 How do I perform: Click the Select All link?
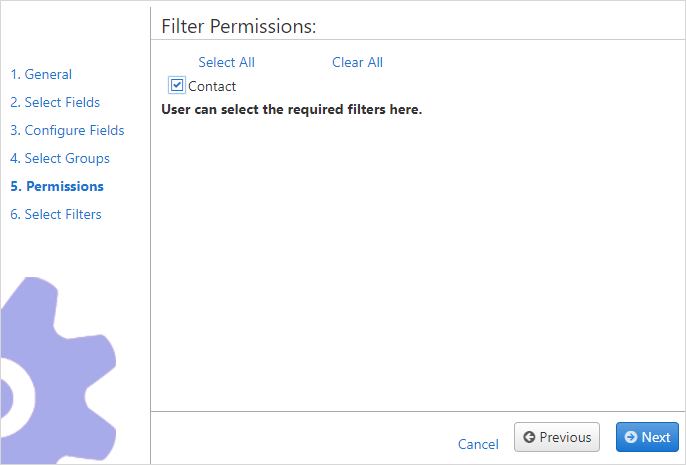click(x=227, y=62)
